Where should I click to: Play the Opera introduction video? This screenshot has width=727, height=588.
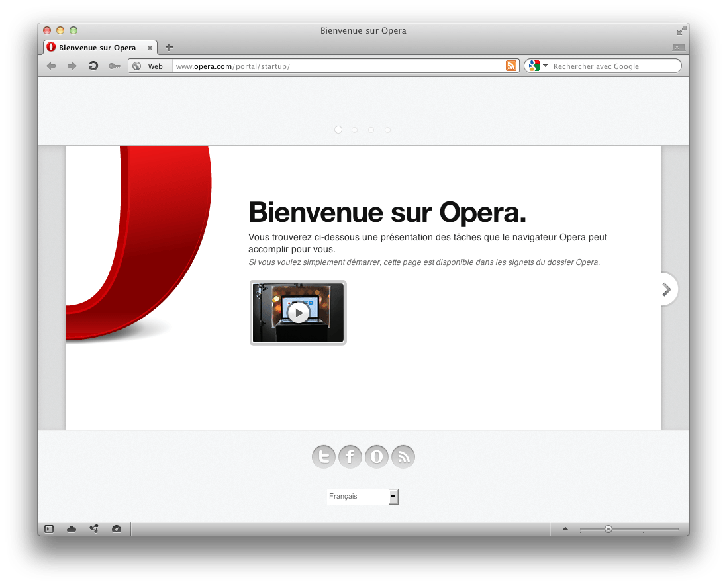point(298,313)
